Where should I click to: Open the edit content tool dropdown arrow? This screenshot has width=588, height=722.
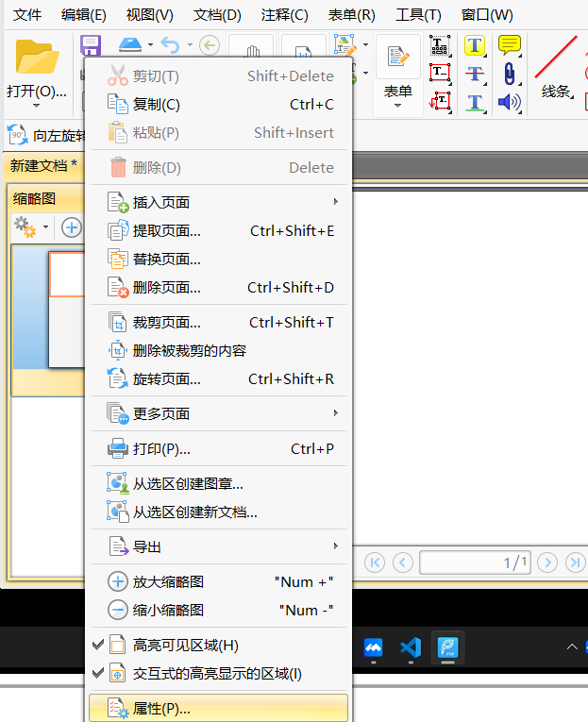coord(365,44)
